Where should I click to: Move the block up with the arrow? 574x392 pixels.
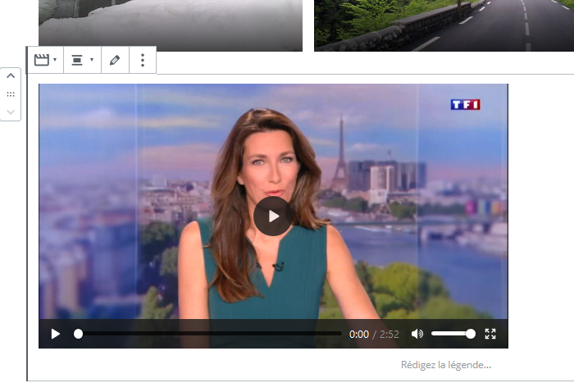pyautogui.click(x=11, y=76)
